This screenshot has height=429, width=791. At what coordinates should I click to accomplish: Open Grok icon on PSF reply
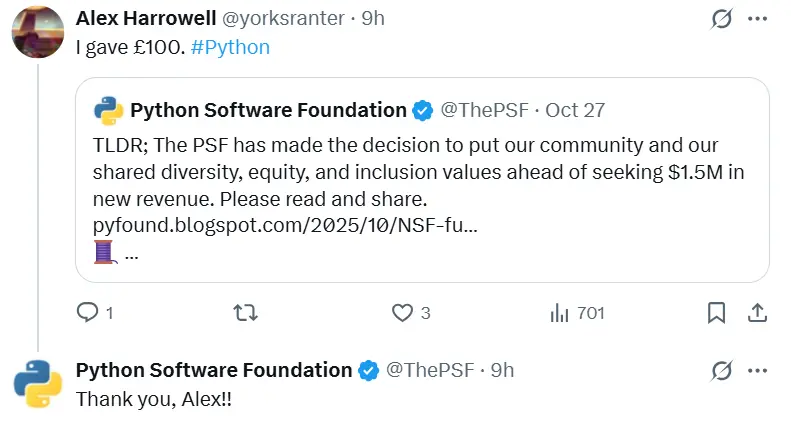click(x=720, y=370)
